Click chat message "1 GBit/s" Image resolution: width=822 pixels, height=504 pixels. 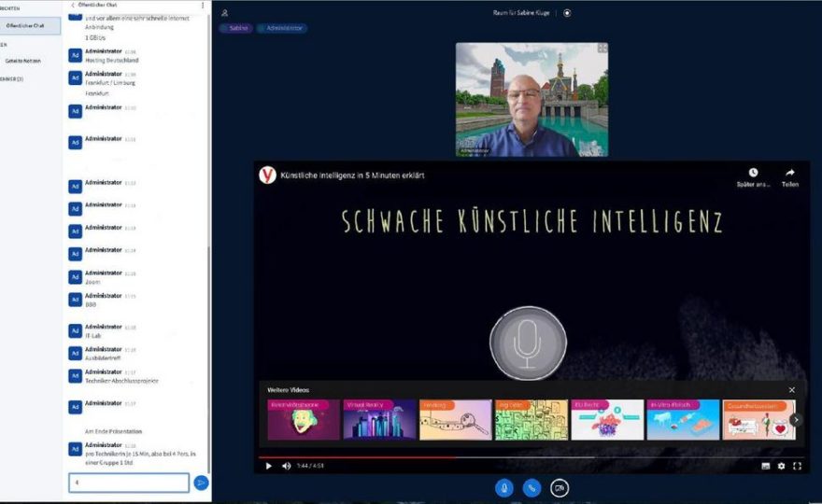coord(95,37)
